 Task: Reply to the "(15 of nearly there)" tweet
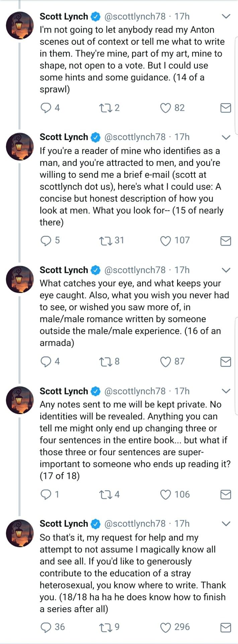click(46, 240)
